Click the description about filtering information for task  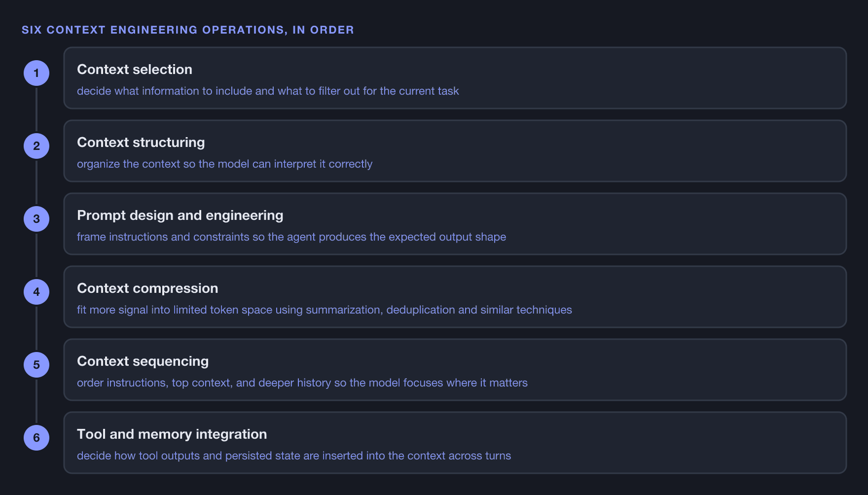click(x=268, y=91)
